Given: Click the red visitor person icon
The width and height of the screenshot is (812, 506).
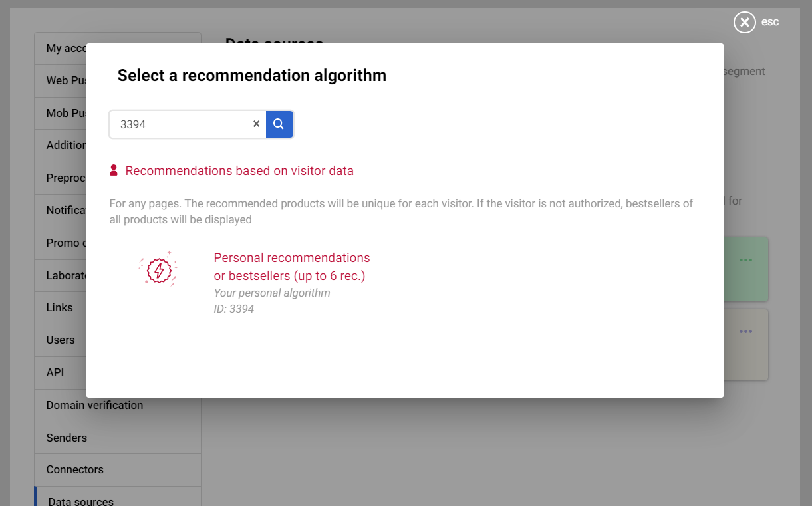Looking at the screenshot, I should pos(114,171).
